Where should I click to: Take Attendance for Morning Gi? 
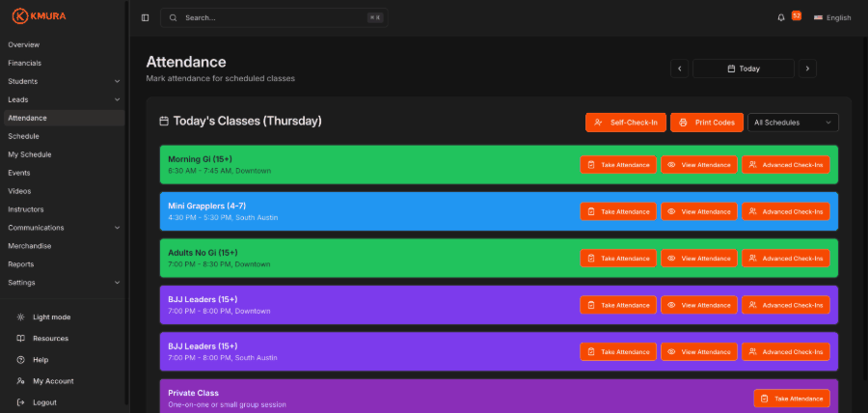point(618,164)
